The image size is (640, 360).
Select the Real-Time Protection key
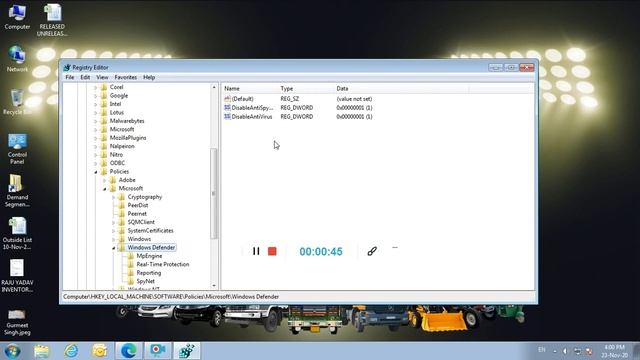tap(163, 264)
